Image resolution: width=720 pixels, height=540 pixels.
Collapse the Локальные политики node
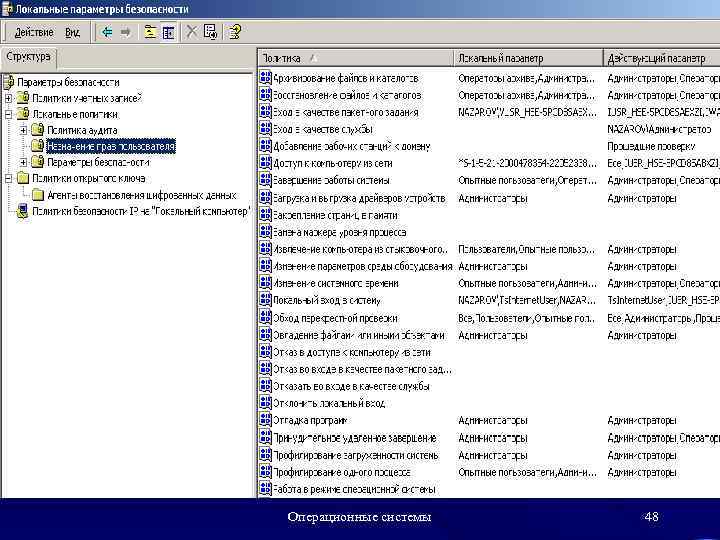[8, 114]
